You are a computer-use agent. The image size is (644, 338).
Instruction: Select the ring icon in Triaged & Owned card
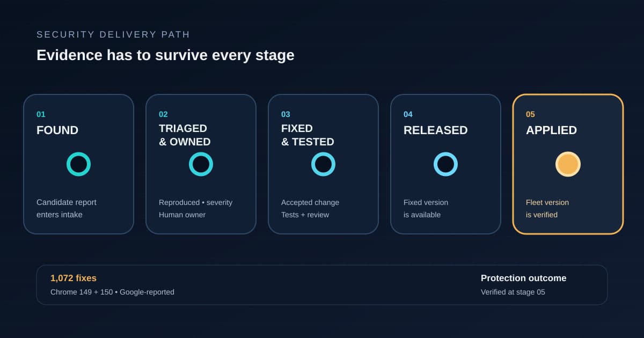point(201,164)
